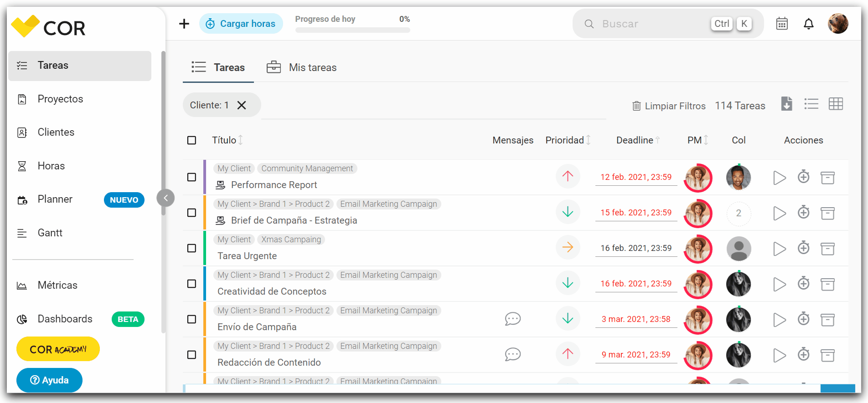Screen dimensions: 868x403
Task: Click the Progreso de hoy progress bar
Action: (352, 30)
